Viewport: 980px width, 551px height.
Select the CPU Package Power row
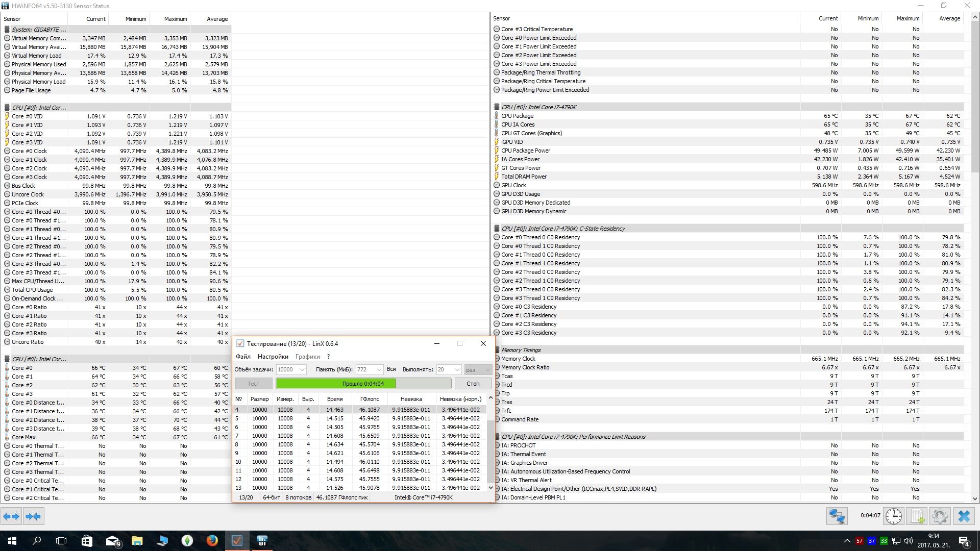728,151
